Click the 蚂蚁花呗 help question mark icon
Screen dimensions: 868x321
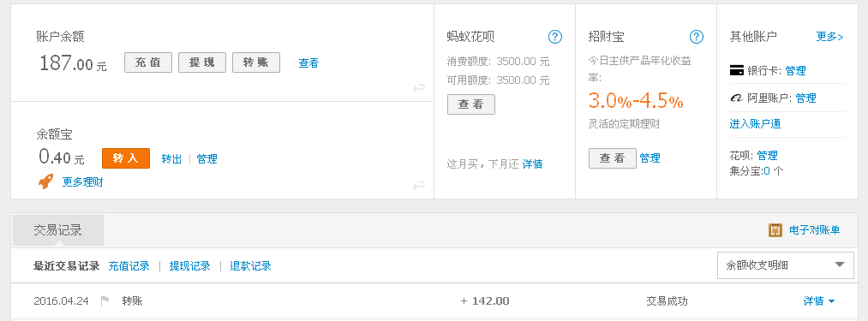(x=554, y=37)
